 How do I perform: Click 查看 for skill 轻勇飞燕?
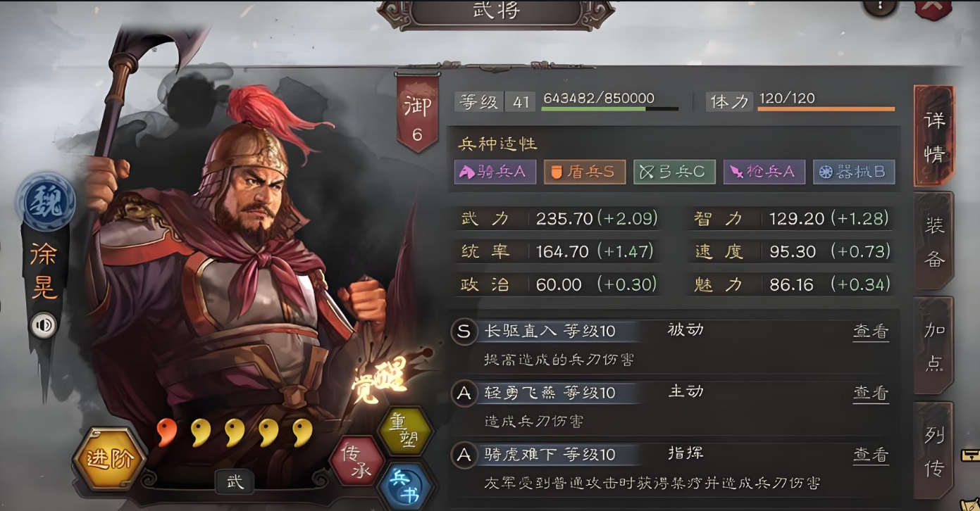click(x=871, y=393)
